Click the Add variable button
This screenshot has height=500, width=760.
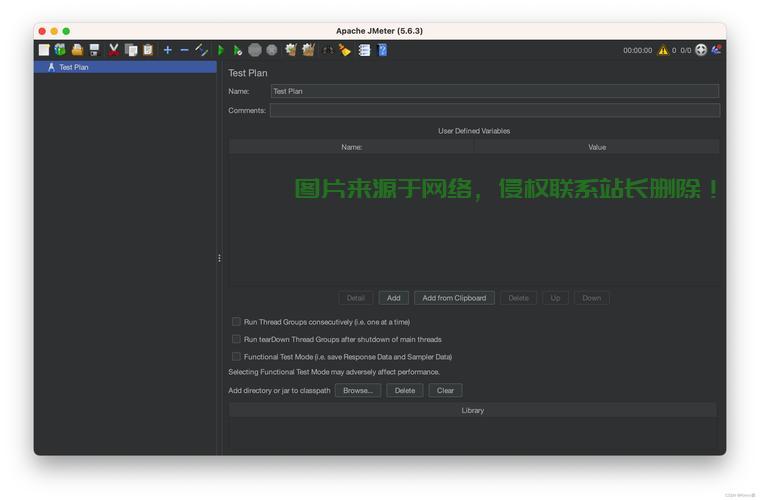[x=394, y=298]
